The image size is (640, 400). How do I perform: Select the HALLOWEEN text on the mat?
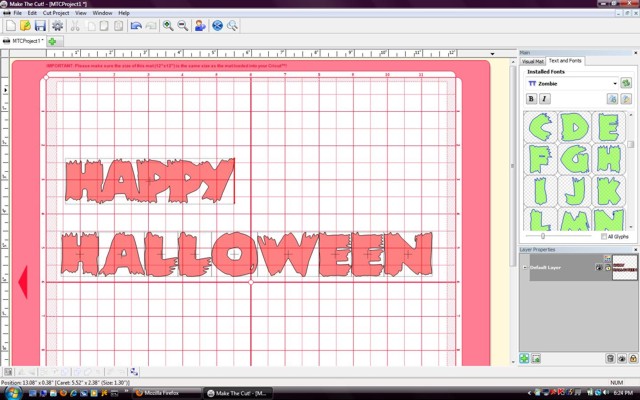point(247,254)
